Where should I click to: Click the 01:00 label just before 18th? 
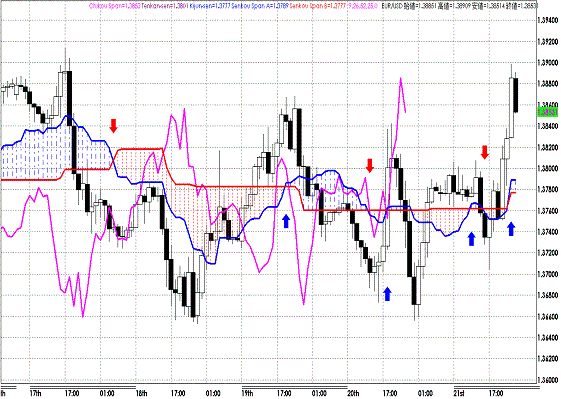click(x=107, y=394)
